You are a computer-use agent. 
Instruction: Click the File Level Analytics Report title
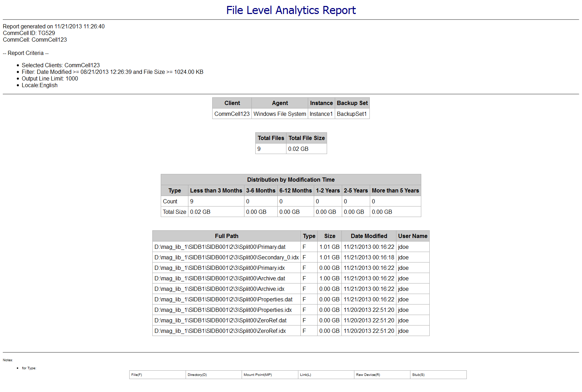point(291,10)
